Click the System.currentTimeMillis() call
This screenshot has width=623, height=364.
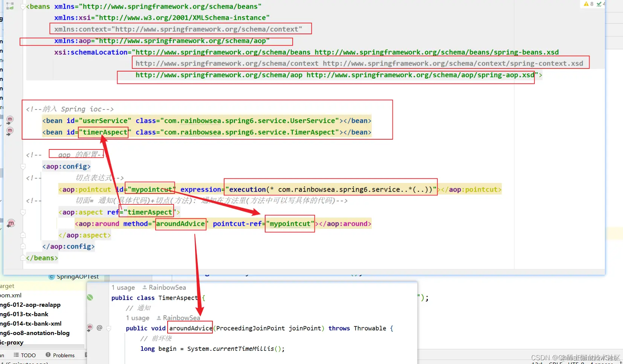(x=236, y=349)
